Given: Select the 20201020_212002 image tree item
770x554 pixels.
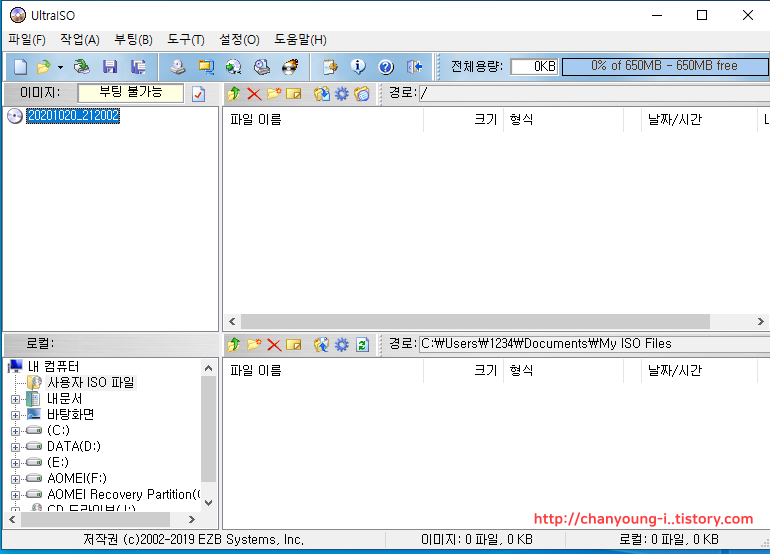Looking at the screenshot, I should (x=73, y=115).
